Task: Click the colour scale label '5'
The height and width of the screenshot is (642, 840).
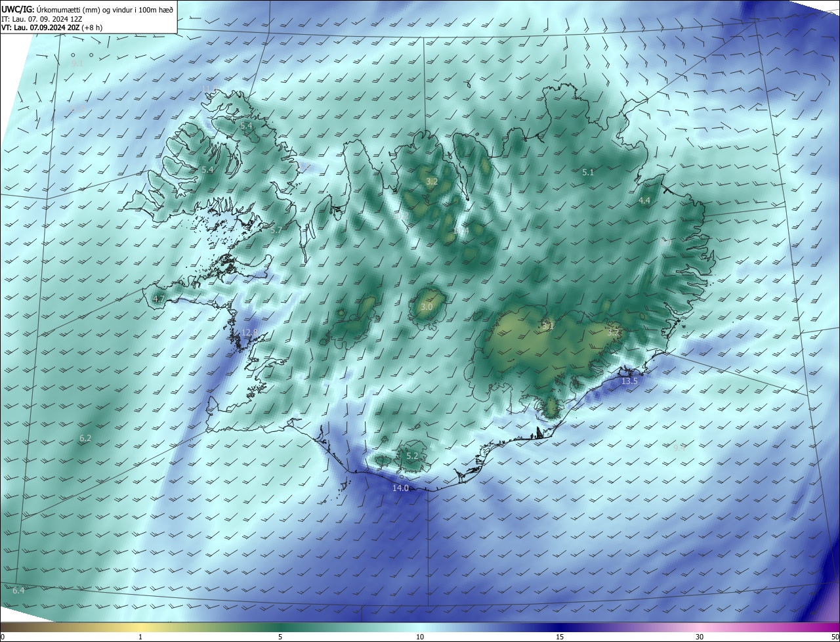Action: coord(280,637)
